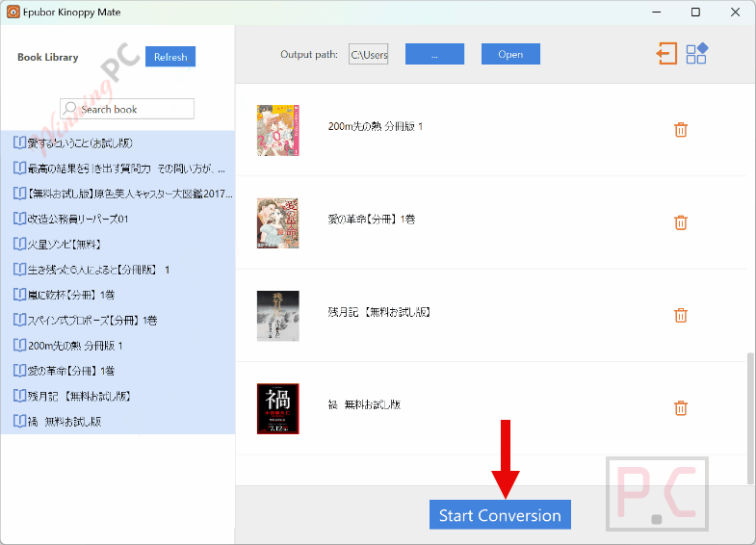Click book icon beside 愛するということ
The width and height of the screenshot is (756, 545).
[x=20, y=143]
